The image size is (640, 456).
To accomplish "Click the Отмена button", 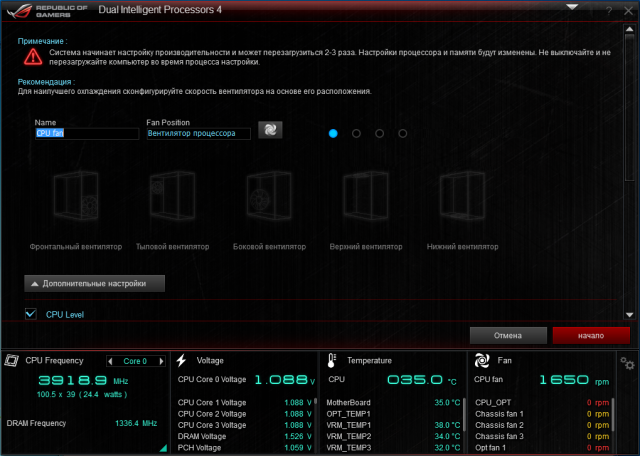I will pyautogui.click(x=508, y=336).
